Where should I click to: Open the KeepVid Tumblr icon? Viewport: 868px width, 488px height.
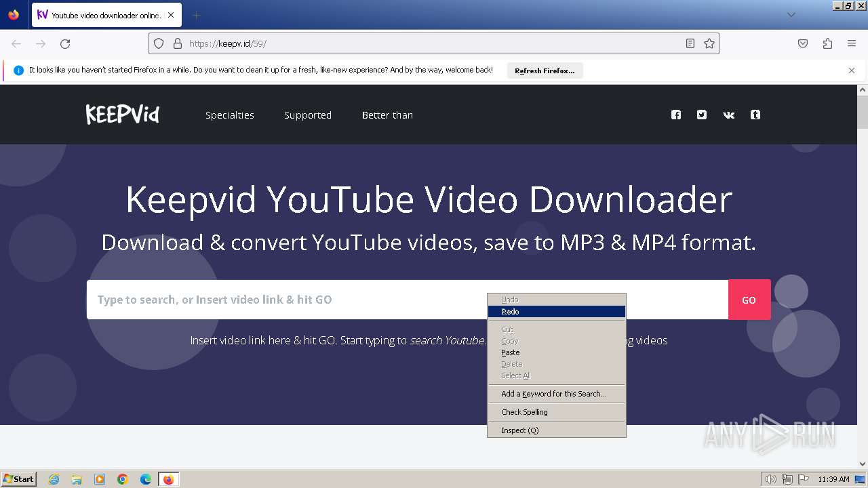click(755, 115)
